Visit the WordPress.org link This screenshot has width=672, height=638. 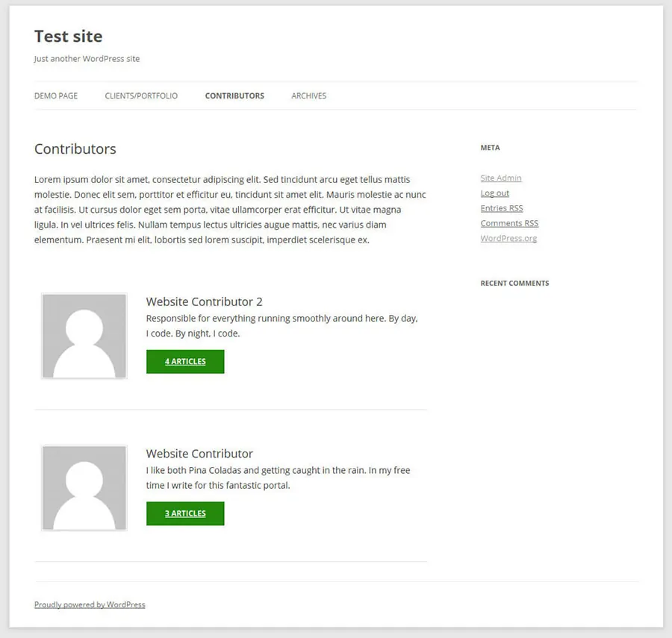click(x=508, y=239)
